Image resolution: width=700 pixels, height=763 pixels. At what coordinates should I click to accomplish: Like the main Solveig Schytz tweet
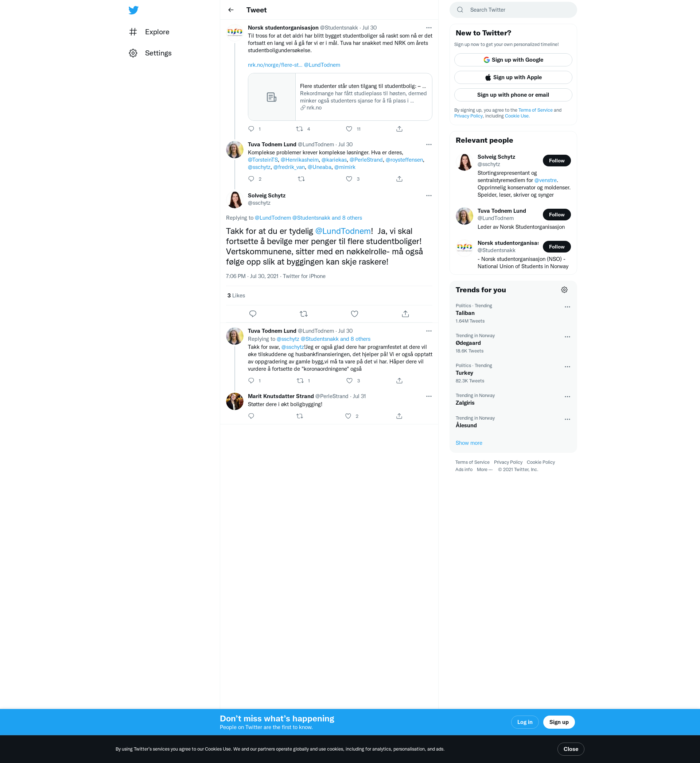pos(354,314)
